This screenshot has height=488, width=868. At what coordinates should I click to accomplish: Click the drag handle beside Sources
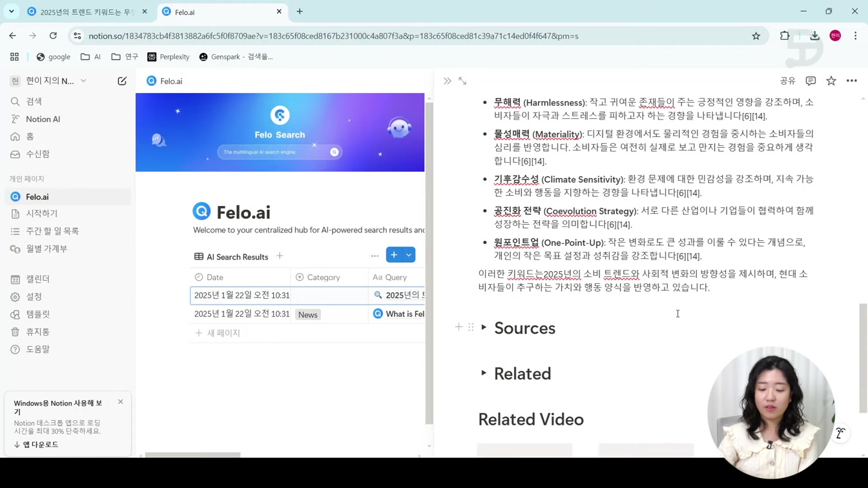[x=471, y=327]
